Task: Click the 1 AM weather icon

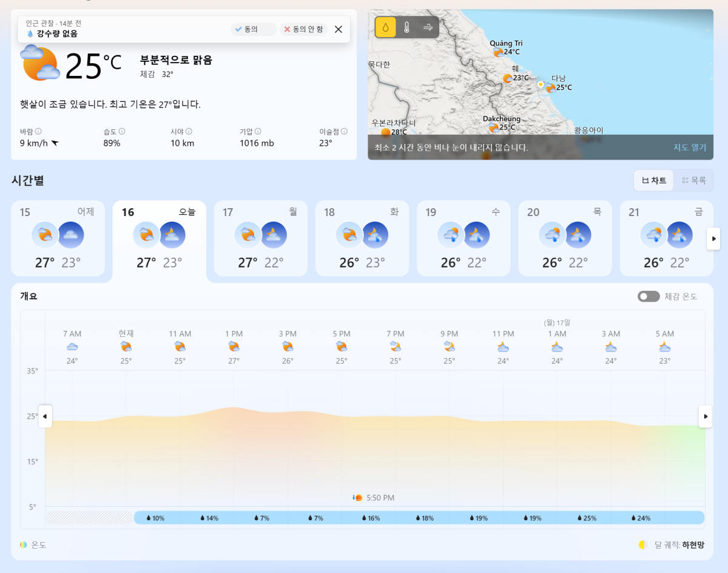Action: pos(557,347)
